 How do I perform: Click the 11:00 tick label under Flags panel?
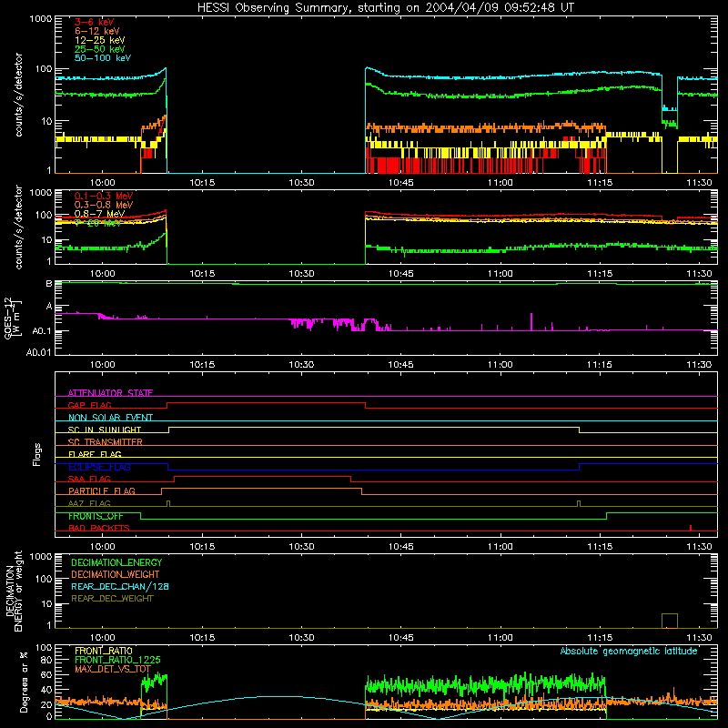[x=500, y=547]
